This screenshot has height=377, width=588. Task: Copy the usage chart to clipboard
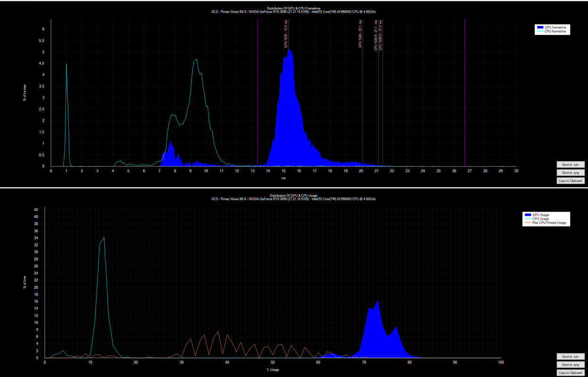pos(571,373)
